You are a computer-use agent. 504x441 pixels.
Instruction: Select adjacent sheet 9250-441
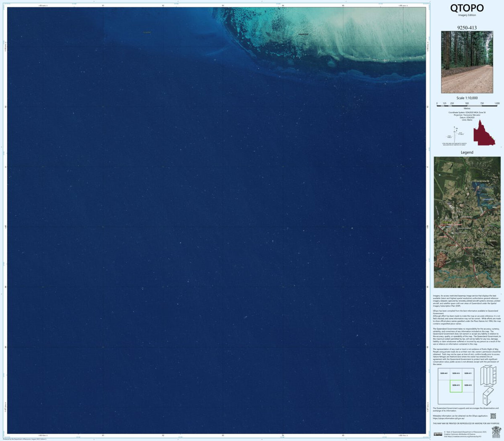coord(444,373)
